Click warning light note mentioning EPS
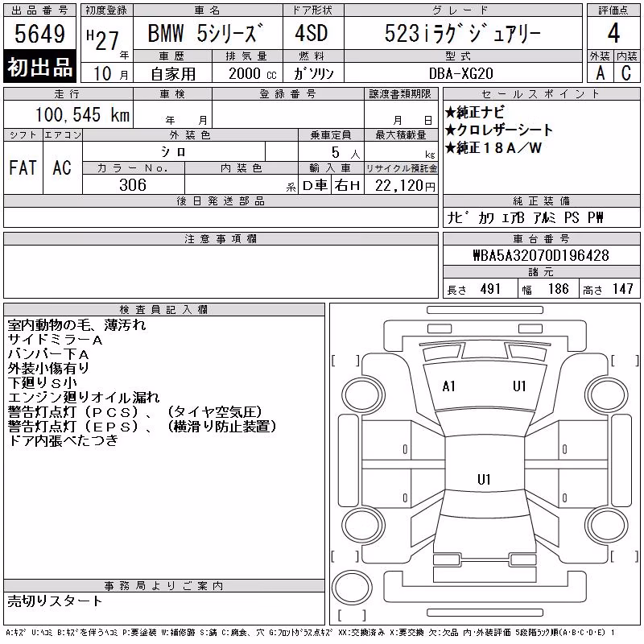The width and height of the screenshot is (644, 644). pyautogui.click(x=142, y=427)
